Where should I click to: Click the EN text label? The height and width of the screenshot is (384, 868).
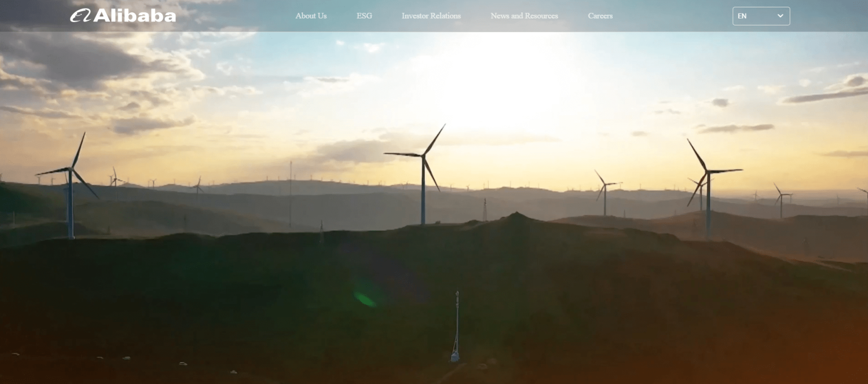coord(742,16)
